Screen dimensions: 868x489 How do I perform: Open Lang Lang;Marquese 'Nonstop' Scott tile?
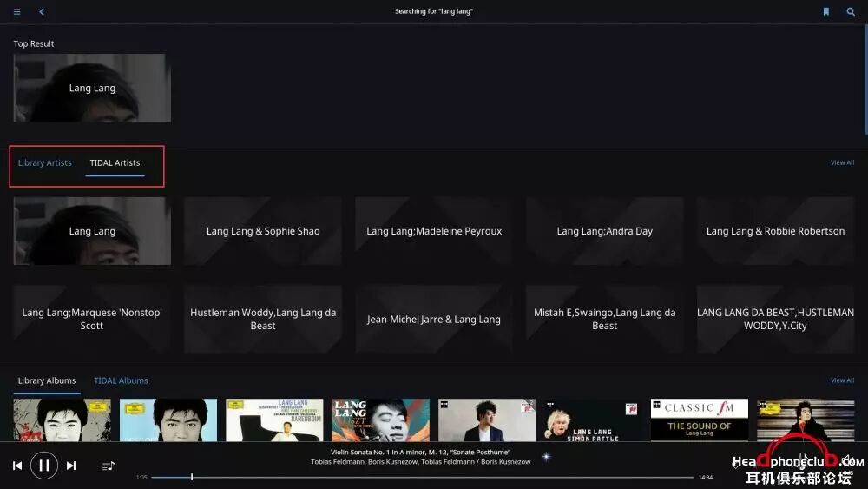tap(92, 319)
